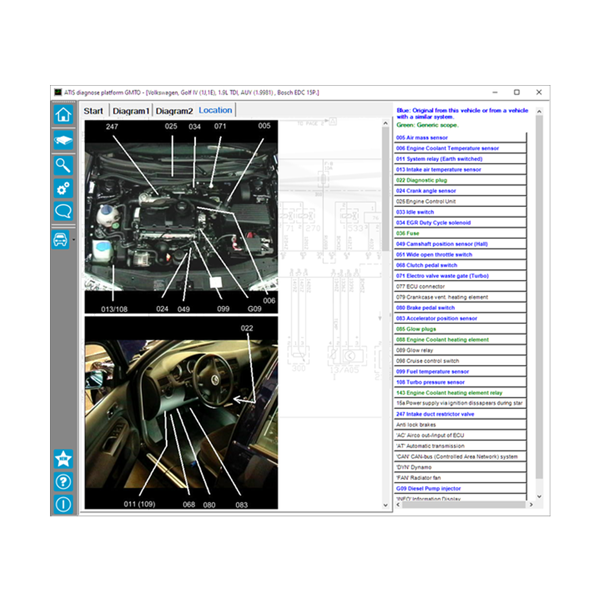Select 'DYN' Dynamo row
600x600 pixels.
point(460,467)
